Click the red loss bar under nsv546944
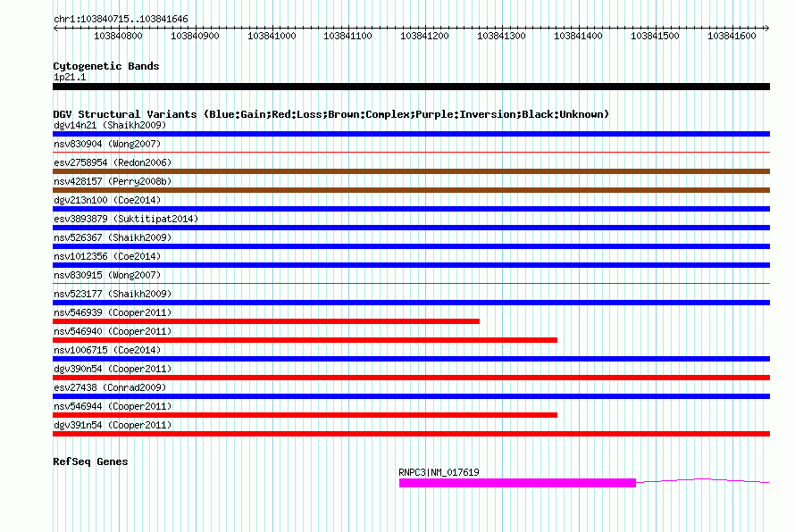This screenshot has height=532, width=795. point(305,415)
